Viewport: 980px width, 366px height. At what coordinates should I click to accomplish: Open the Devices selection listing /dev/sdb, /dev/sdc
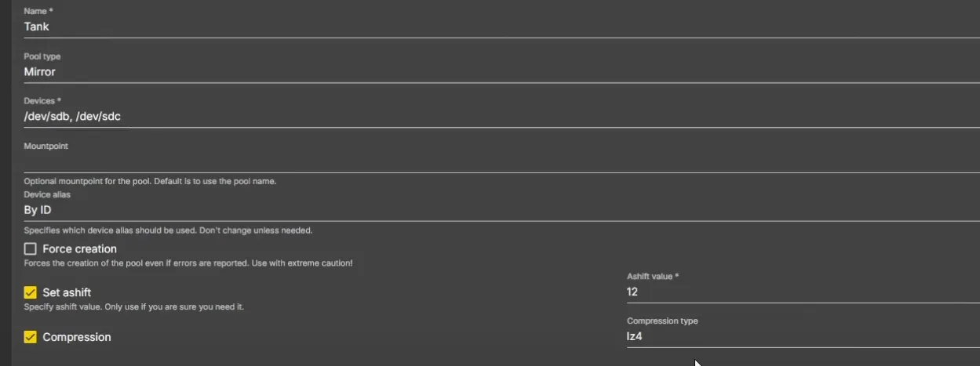[x=471, y=117]
